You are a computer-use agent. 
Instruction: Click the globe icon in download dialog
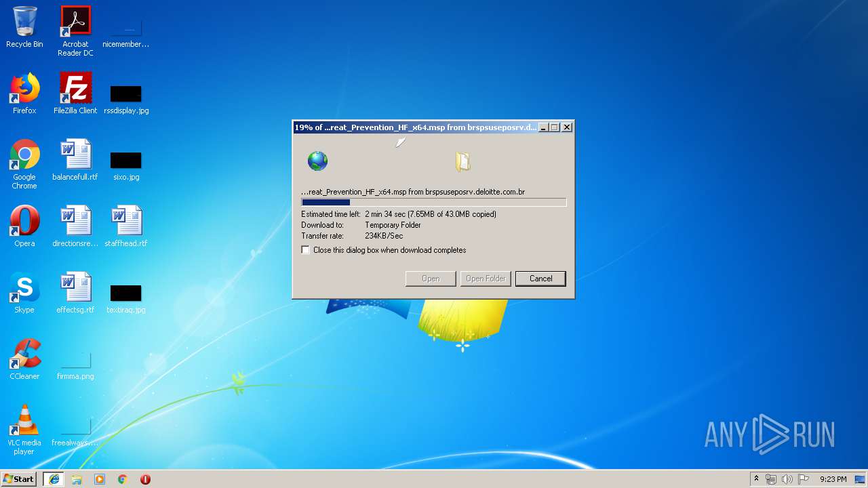coord(317,161)
